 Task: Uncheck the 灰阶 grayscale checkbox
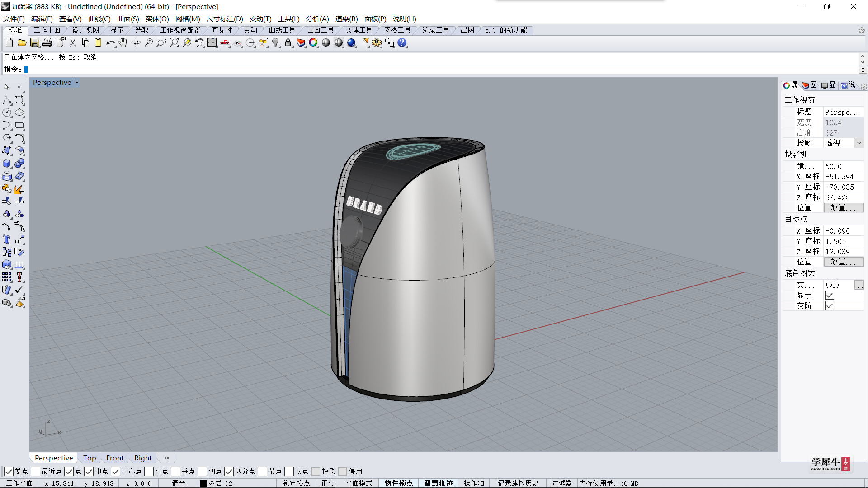coord(829,305)
